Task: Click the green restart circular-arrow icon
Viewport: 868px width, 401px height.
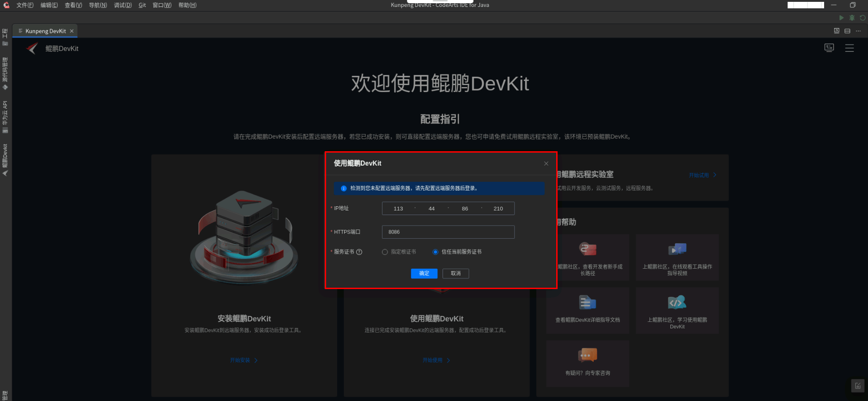Action: (862, 18)
